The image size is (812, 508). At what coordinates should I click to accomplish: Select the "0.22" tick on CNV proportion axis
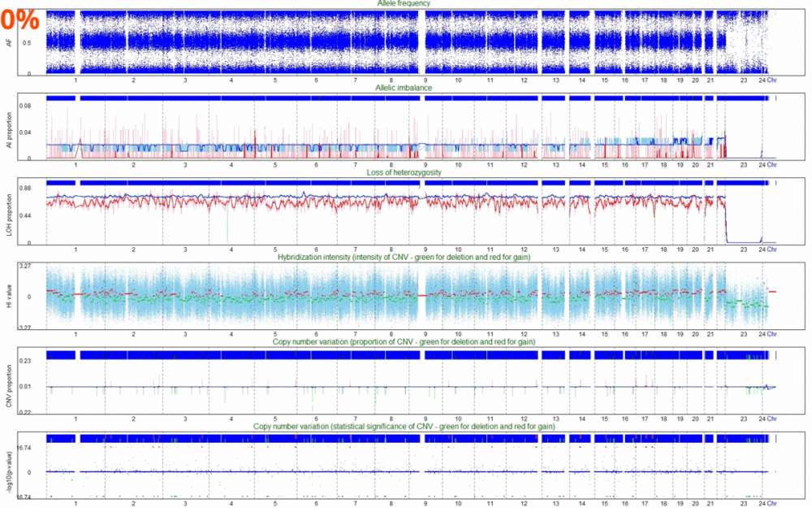click(x=25, y=412)
